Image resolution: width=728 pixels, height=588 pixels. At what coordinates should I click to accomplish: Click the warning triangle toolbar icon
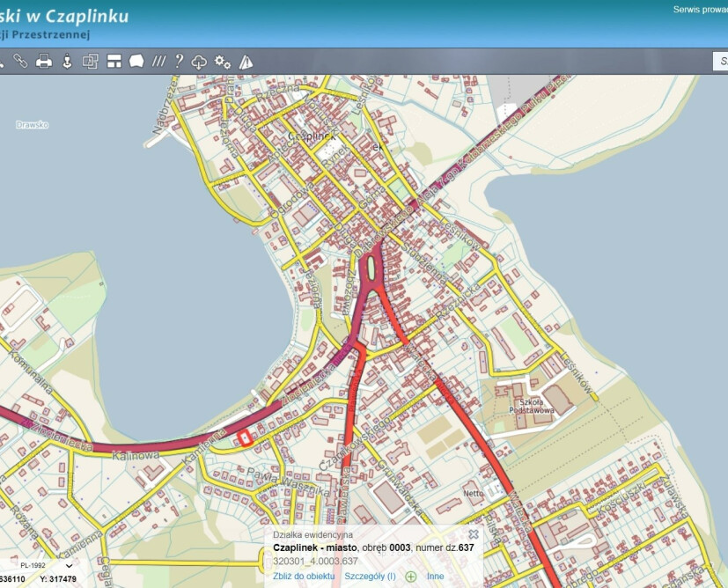click(246, 62)
